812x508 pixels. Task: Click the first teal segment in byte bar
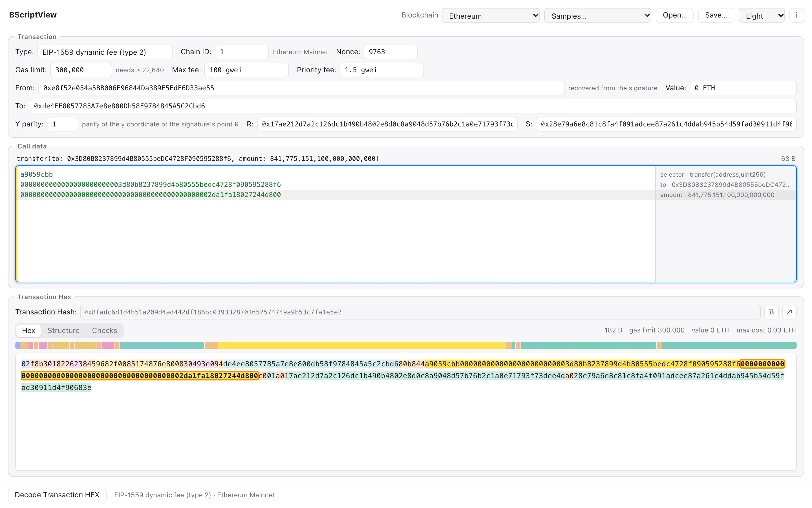162,345
